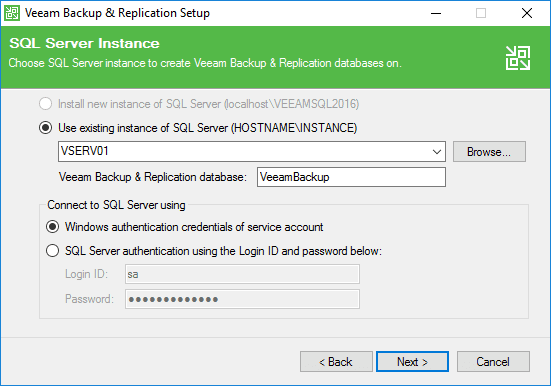Close the Veeam setup window
This screenshot has height=386, width=551.
coord(527,13)
